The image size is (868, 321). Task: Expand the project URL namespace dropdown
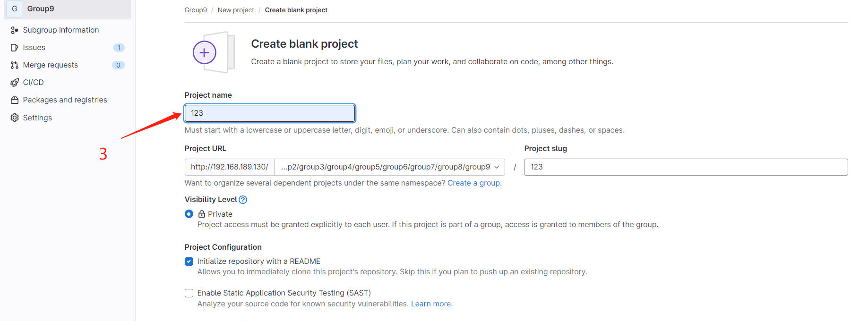click(x=390, y=167)
